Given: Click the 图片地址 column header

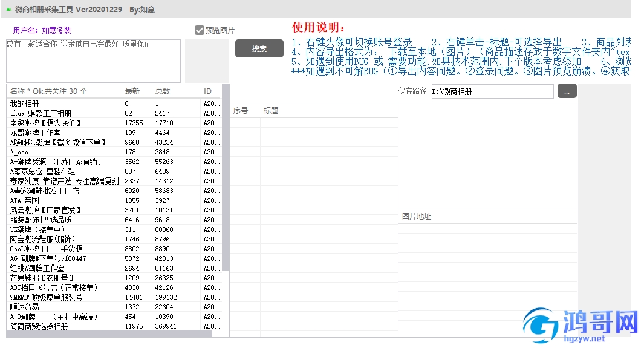Looking at the screenshot, I should [x=487, y=217].
